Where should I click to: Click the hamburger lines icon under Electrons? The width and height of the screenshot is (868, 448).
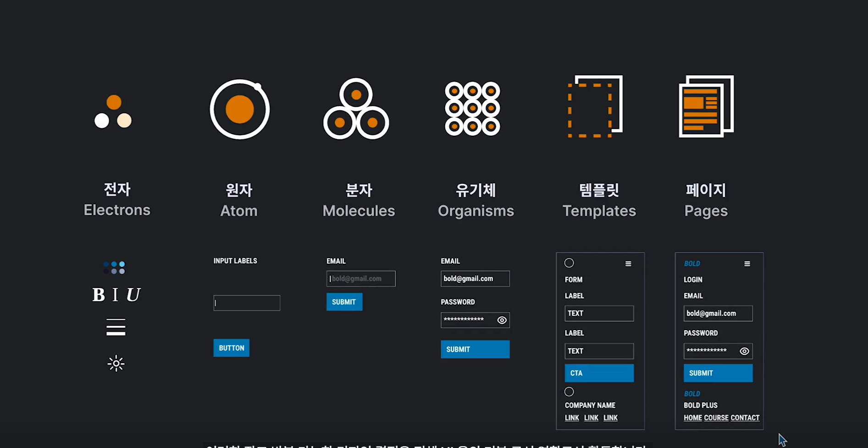pyautogui.click(x=116, y=327)
